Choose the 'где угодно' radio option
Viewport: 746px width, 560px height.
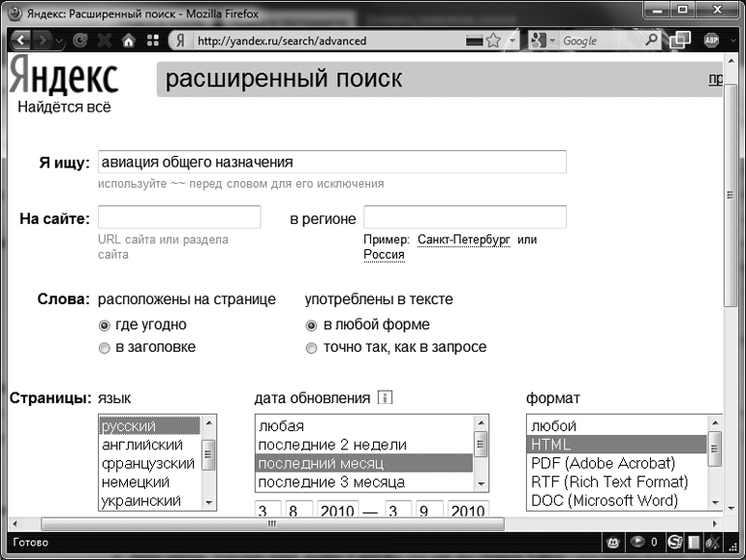tap(105, 325)
